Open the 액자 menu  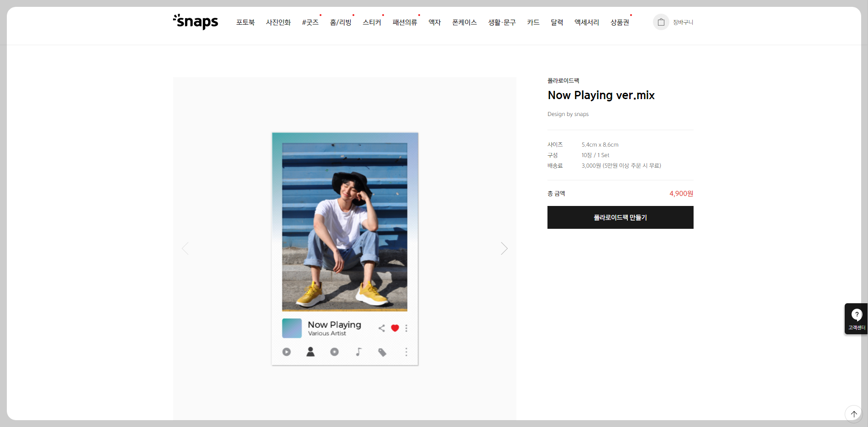point(435,22)
